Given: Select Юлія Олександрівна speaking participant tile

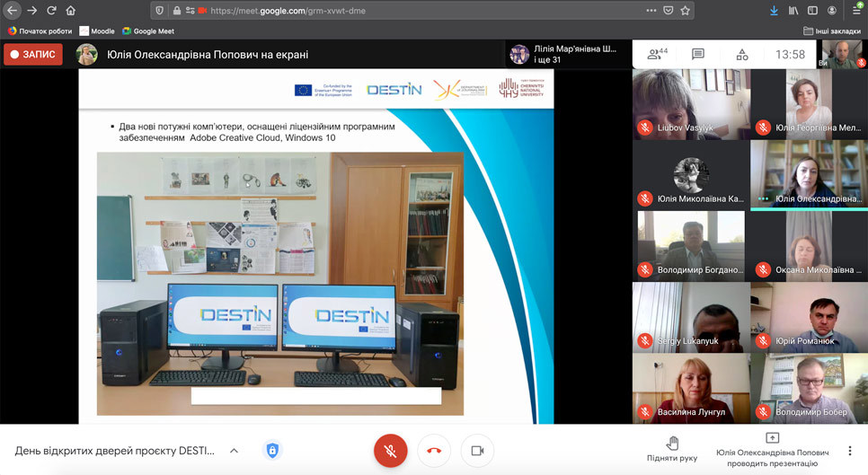Looking at the screenshot, I should (810, 175).
